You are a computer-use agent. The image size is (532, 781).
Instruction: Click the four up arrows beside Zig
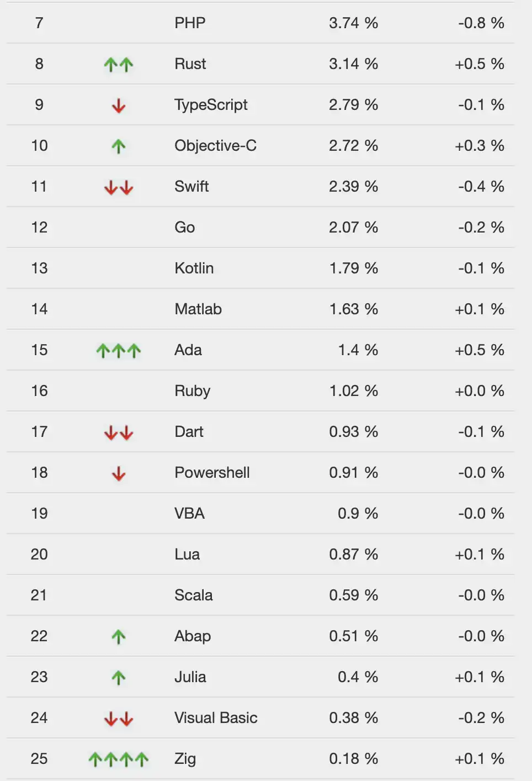click(119, 759)
